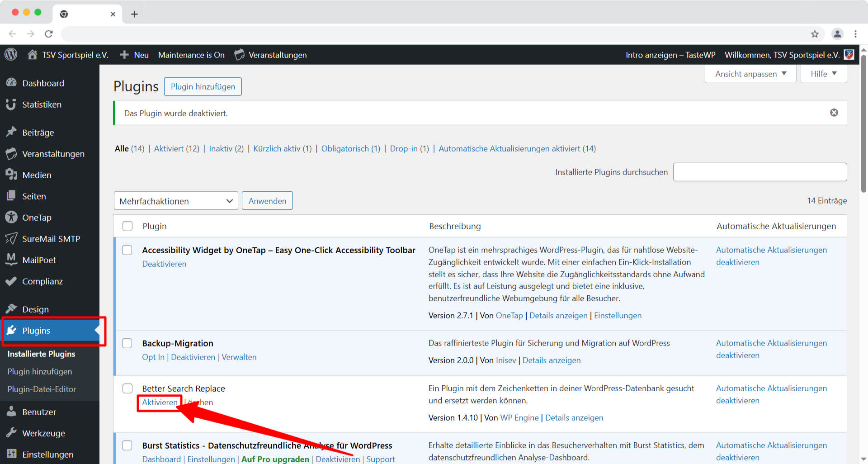Open Einstellungen link for OneTap plugin
The width and height of the screenshot is (868, 464).
[618, 315]
